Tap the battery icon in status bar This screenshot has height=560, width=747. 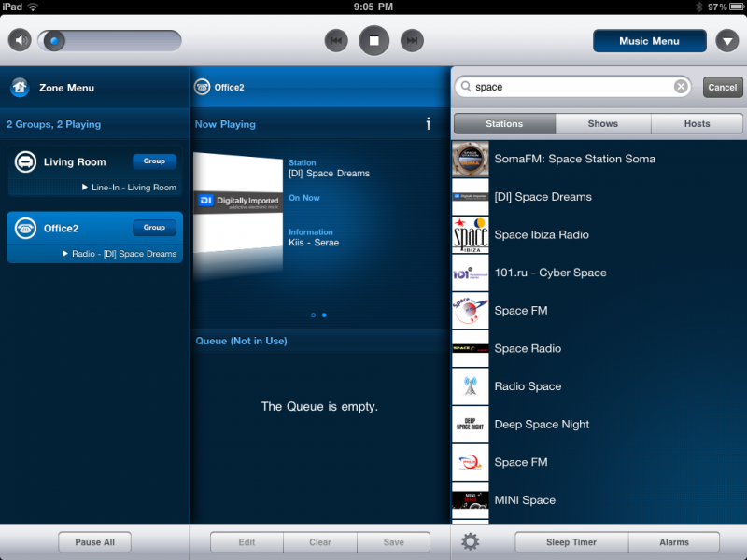coord(737,7)
